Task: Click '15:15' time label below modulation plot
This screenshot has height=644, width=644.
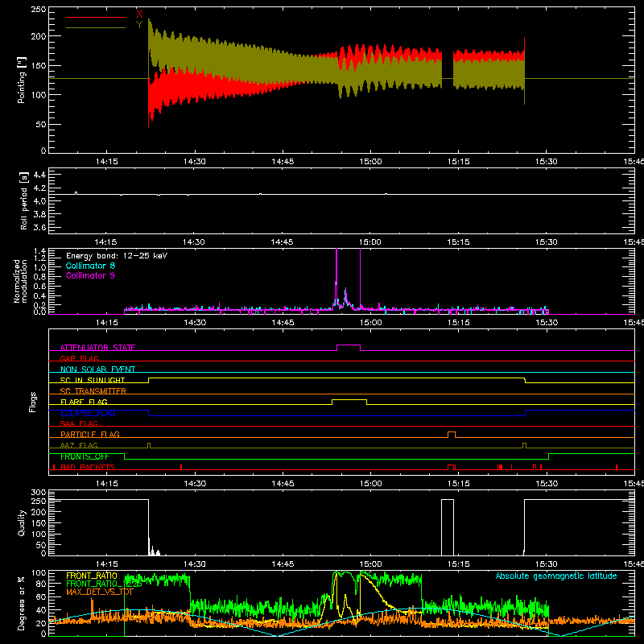Action: click(458, 323)
